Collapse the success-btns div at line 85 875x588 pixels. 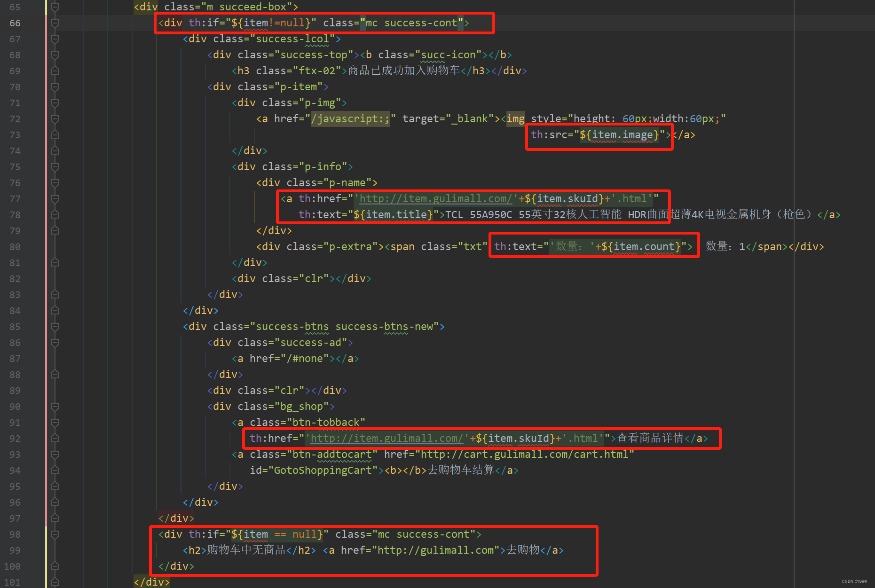point(55,327)
